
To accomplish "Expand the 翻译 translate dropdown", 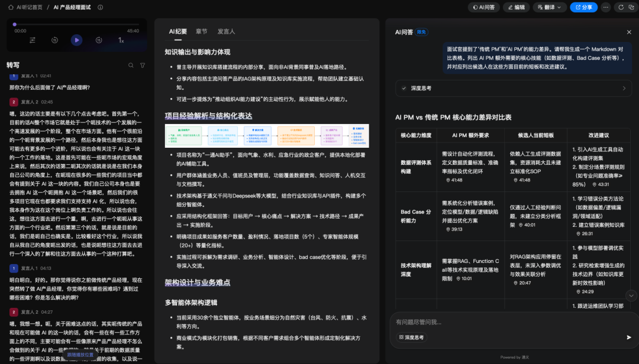I will click(x=549, y=7).
